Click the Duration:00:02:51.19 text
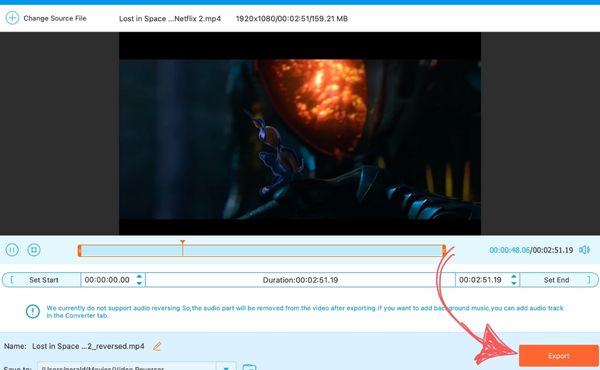This screenshot has width=600, height=370. pyautogui.click(x=300, y=280)
